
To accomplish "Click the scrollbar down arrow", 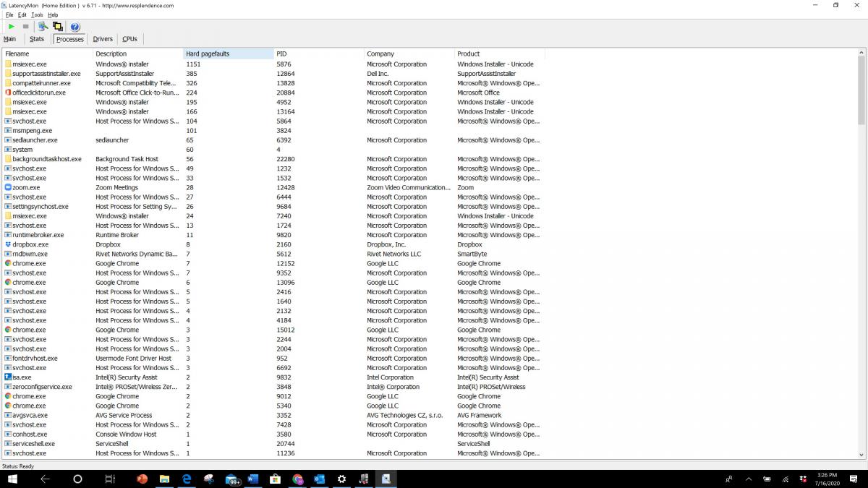I will (x=861, y=454).
